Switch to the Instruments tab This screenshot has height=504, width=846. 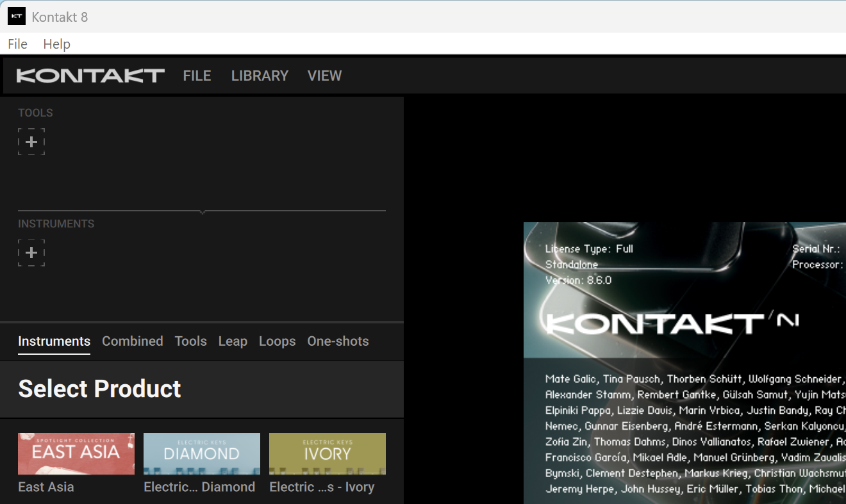click(54, 341)
